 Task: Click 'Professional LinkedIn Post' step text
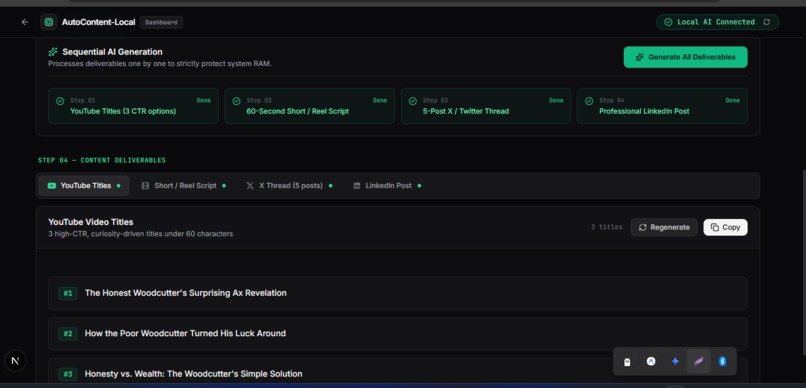click(644, 111)
